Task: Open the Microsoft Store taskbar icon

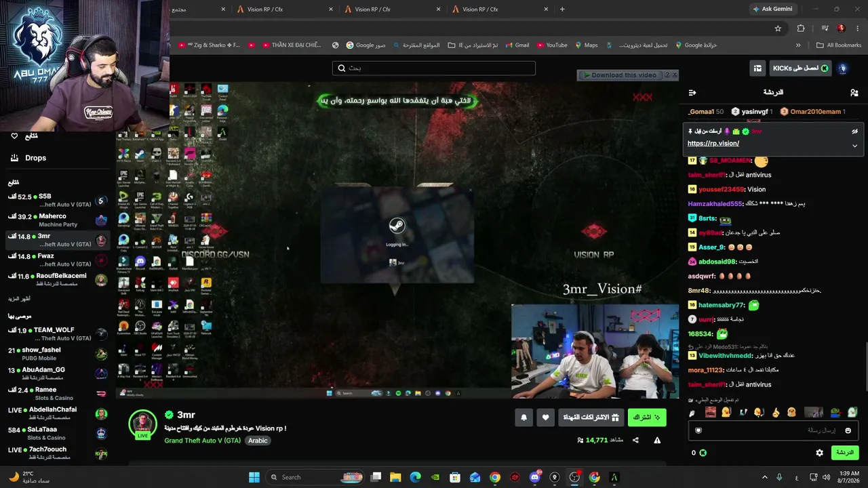Action: coord(455,477)
